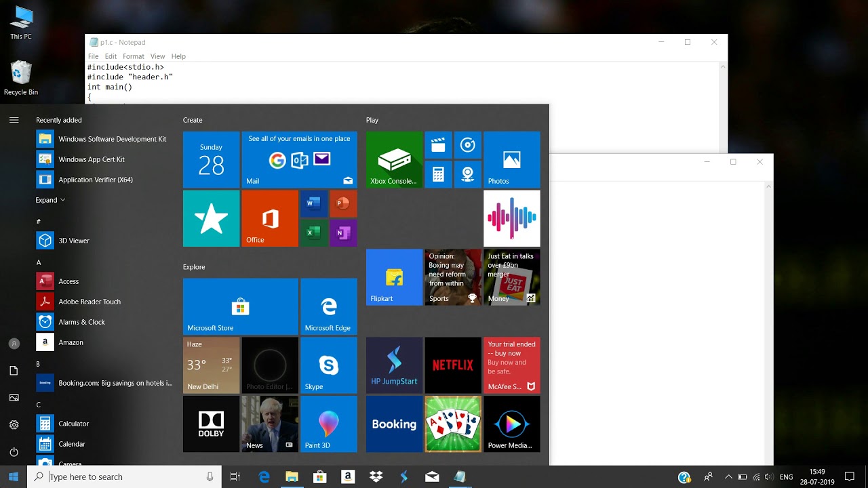Image resolution: width=868 pixels, height=488 pixels.
Task: Open the Settings gear in Start sidebar
Action: point(14,425)
